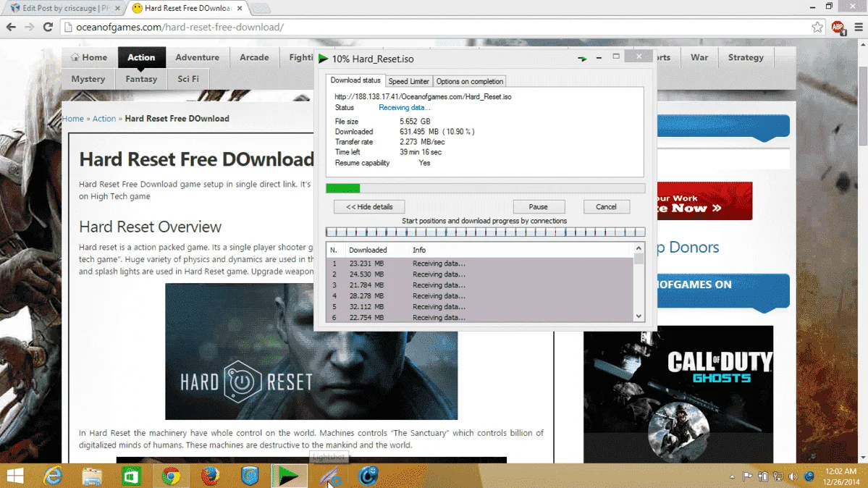Open the Mystery category
The image size is (868, 488).
(x=88, y=79)
